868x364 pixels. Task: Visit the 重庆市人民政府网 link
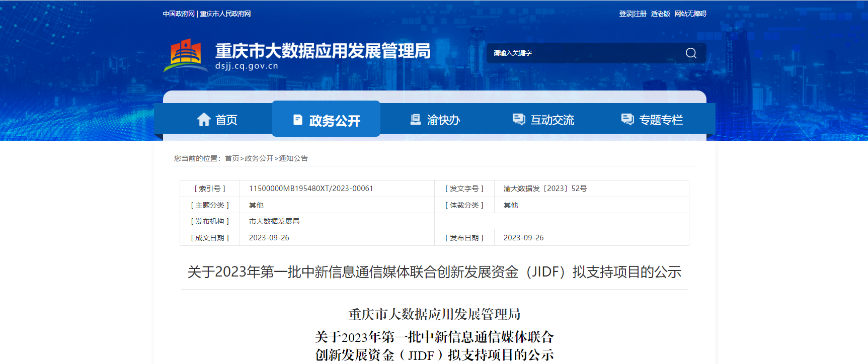225,14
